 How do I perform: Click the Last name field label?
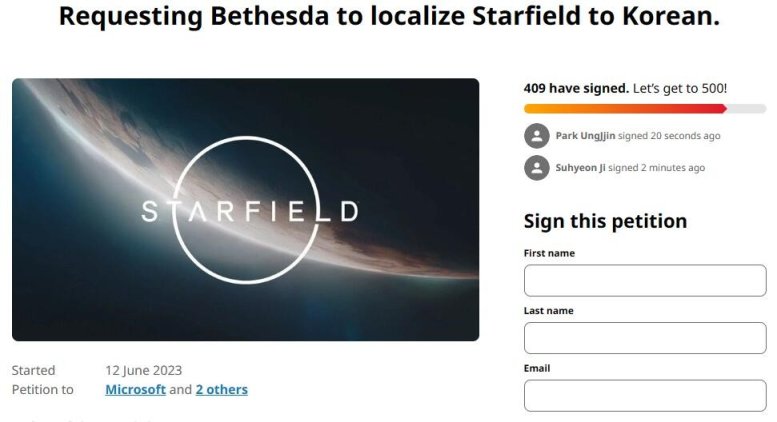pos(548,311)
